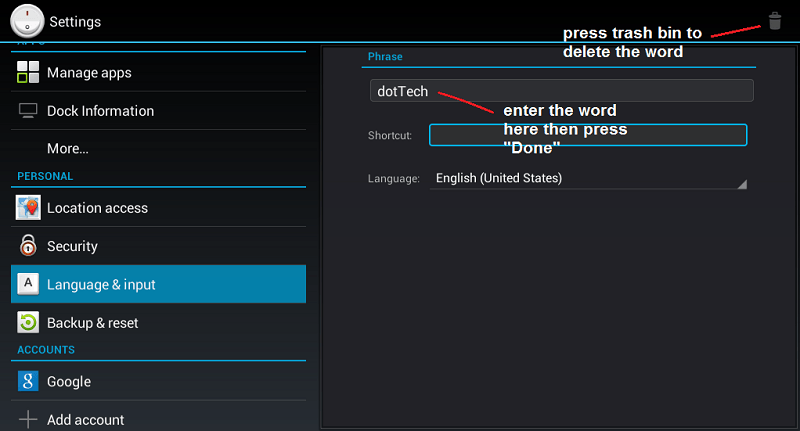This screenshot has height=431, width=800.
Task: Tap the trash bin delete icon
Action: click(x=774, y=21)
